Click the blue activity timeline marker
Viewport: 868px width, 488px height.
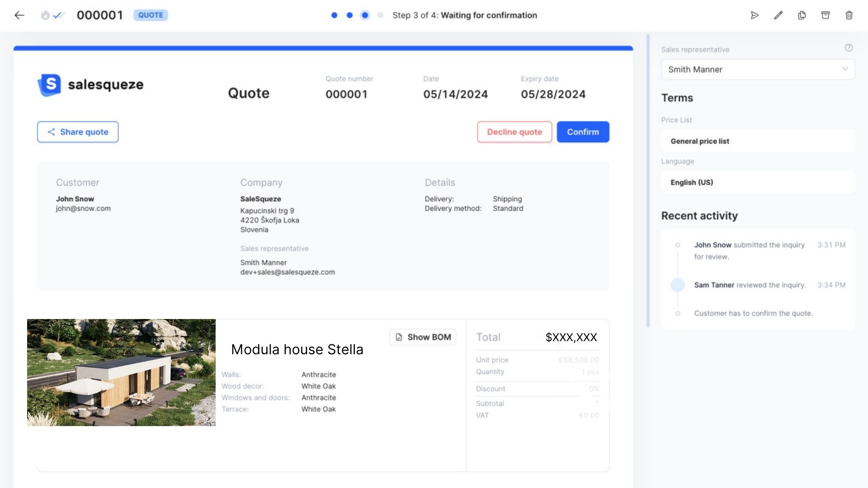678,285
